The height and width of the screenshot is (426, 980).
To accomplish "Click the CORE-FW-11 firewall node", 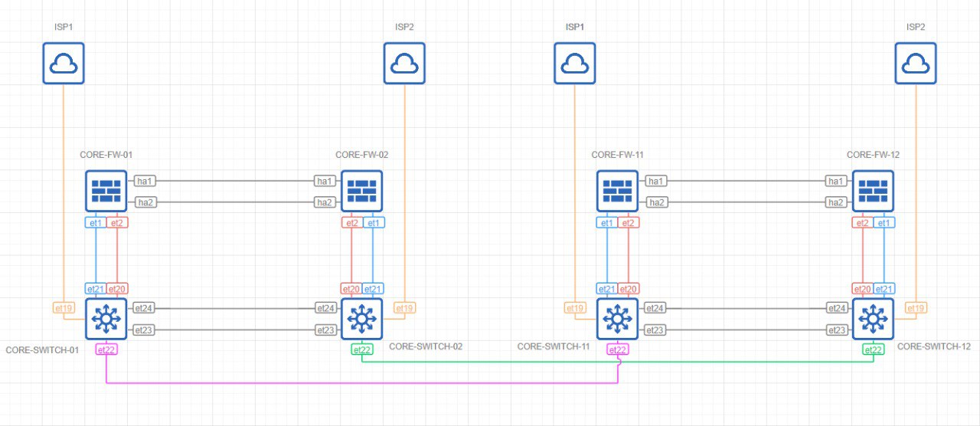I will click(x=617, y=191).
